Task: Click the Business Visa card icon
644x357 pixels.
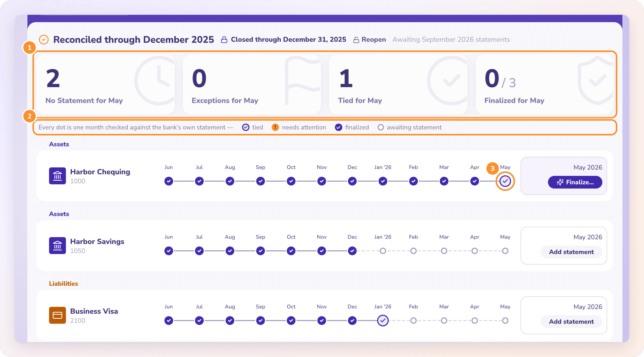Action: tap(57, 315)
